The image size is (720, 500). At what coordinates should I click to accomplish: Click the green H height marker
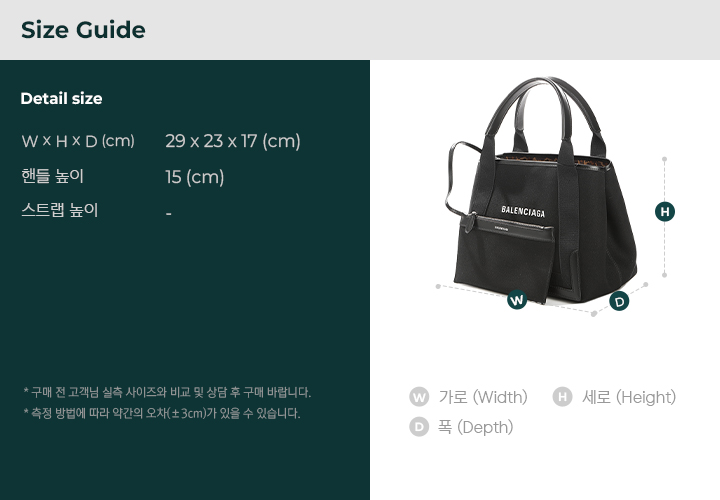click(x=665, y=212)
